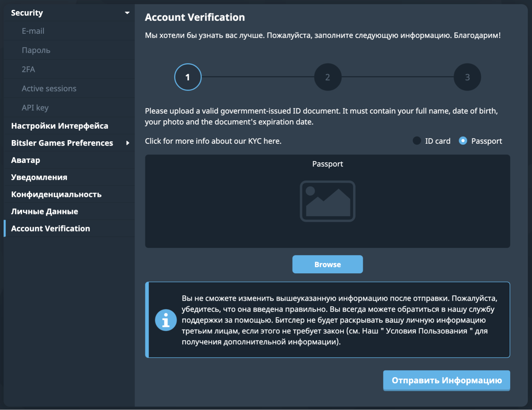Viewport: 532px width, 410px height.
Task: Go to 2FA settings
Action: (x=28, y=69)
